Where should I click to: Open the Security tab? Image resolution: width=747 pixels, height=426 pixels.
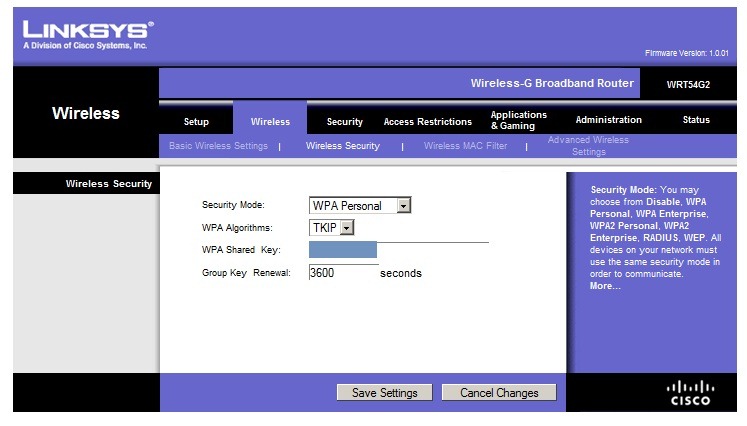click(x=344, y=122)
